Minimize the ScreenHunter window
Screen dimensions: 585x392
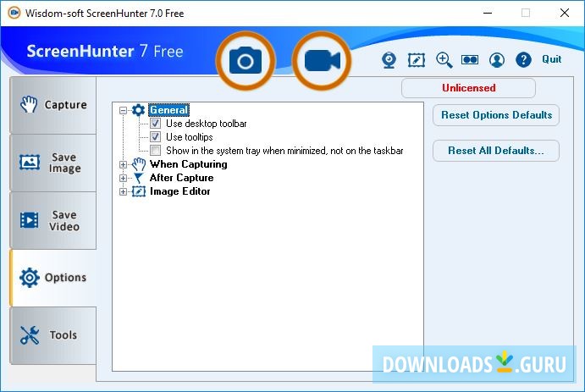(x=488, y=13)
